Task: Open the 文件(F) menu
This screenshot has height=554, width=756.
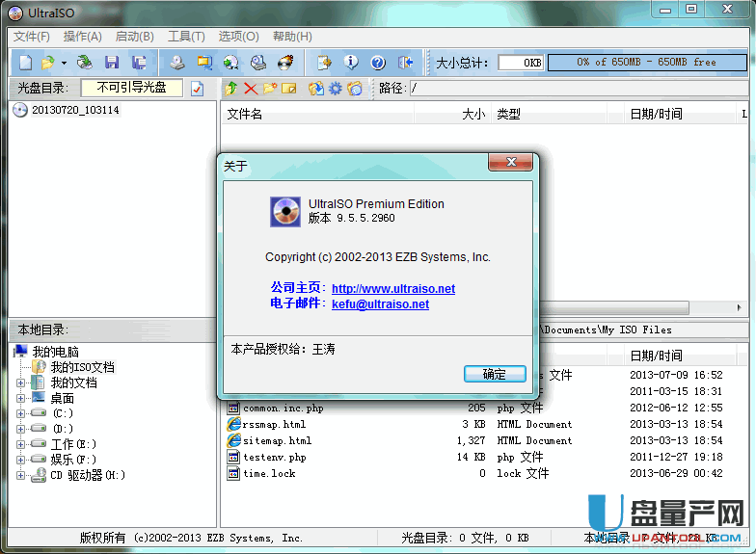Action: tap(31, 37)
